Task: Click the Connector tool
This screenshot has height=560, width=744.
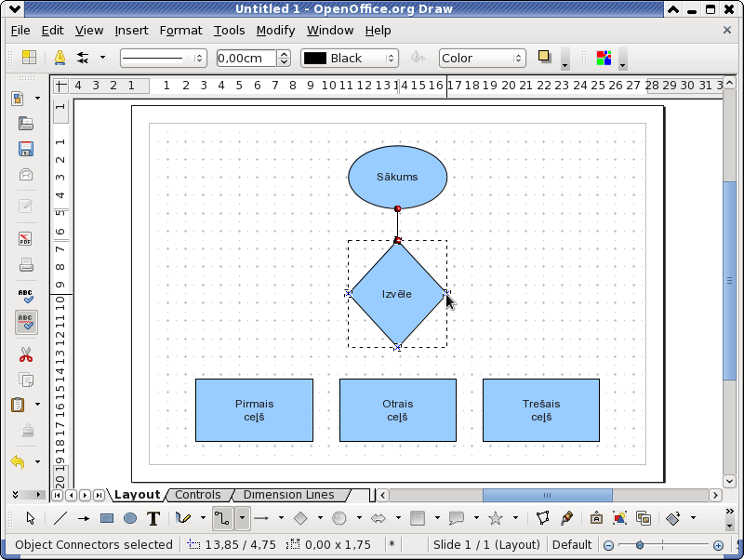Action: pyautogui.click(x=222, y=518)
